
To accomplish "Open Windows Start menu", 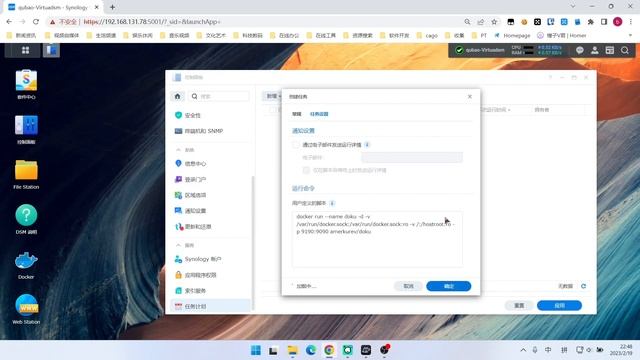I will click(x=256, y=350).
